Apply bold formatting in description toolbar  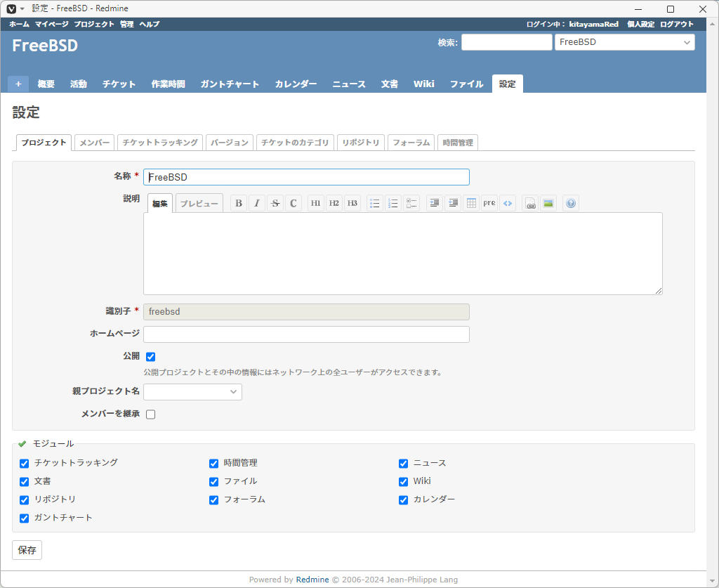coord(239,203)
